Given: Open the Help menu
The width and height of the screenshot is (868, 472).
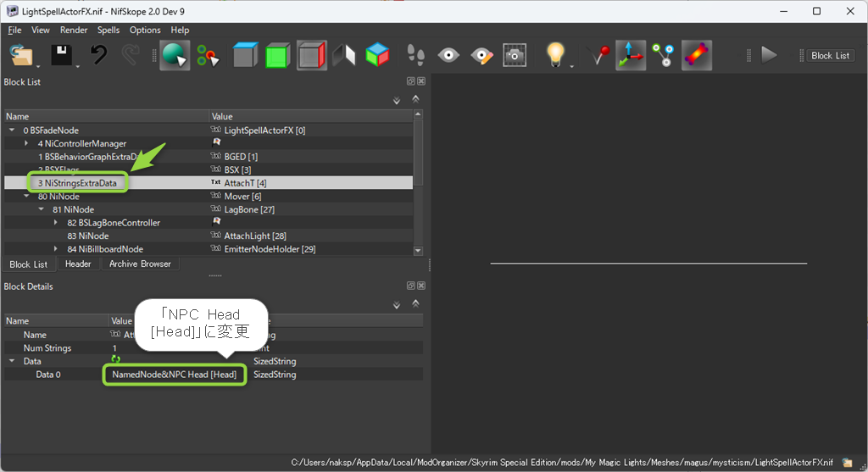Looking at the screenshot, I should pyautogui.click(x=180, y=30).
